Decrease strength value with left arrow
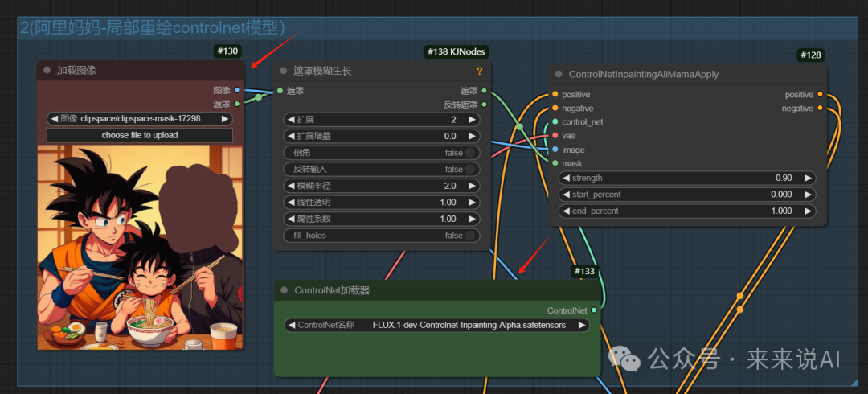 click(x=567, y=178)
